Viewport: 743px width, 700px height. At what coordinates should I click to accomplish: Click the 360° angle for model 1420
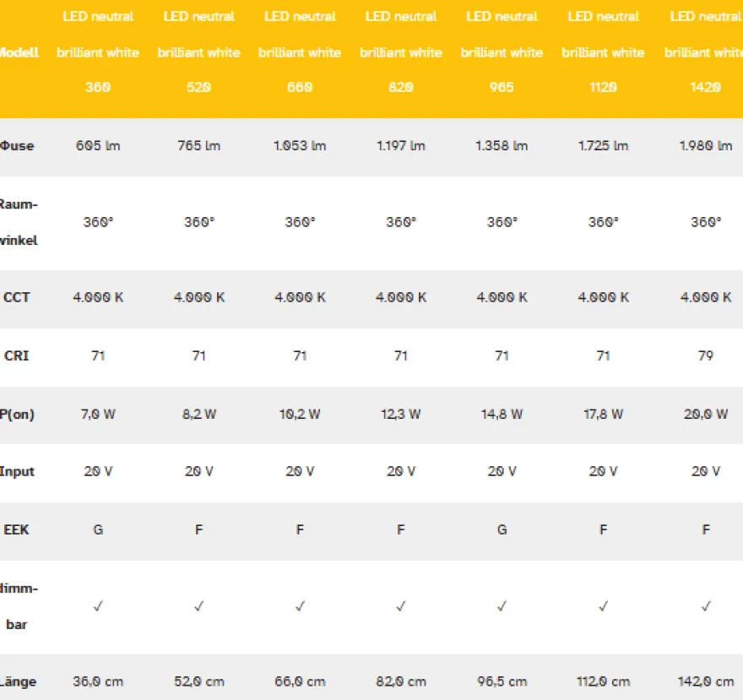tap(706, 222)
